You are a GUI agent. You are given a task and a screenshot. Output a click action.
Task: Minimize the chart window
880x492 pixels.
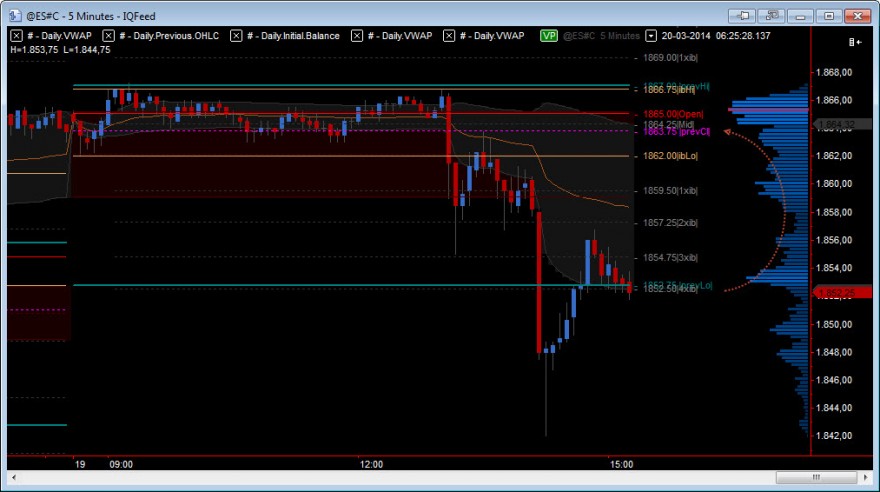pyautogui.click(x=800, y=16)
